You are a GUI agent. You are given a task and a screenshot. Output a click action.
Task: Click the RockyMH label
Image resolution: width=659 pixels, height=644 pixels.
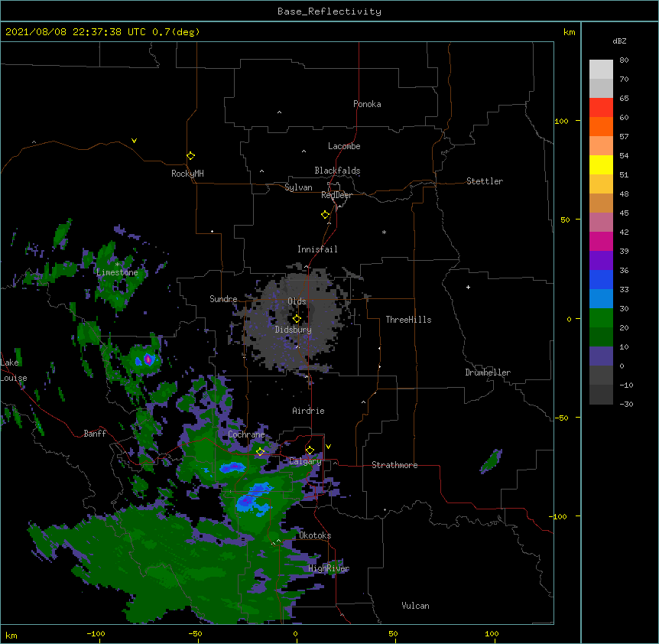(x=187, y=174)
